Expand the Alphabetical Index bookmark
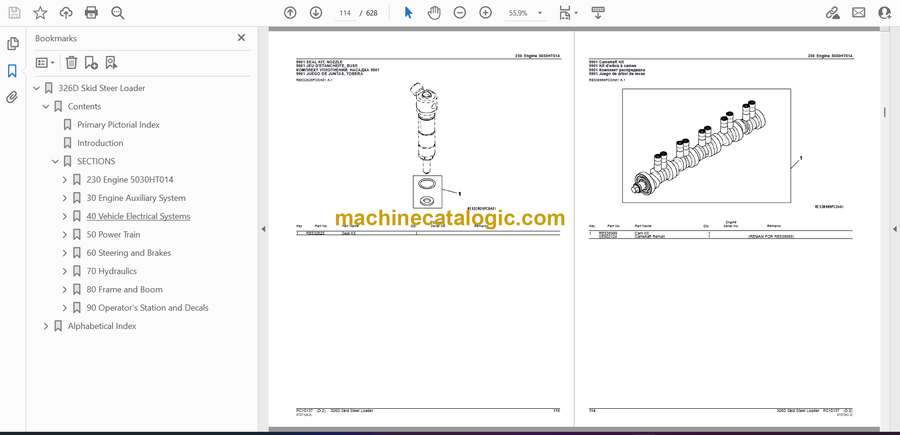Image resolution: width=900 pixels, height=435 pixels. click(46, 326)
